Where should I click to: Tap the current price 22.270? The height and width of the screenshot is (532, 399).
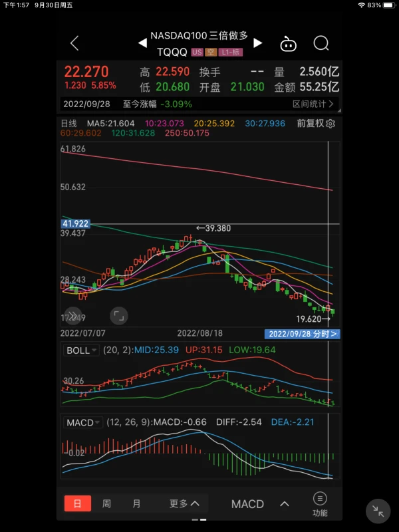coord(86,72)
